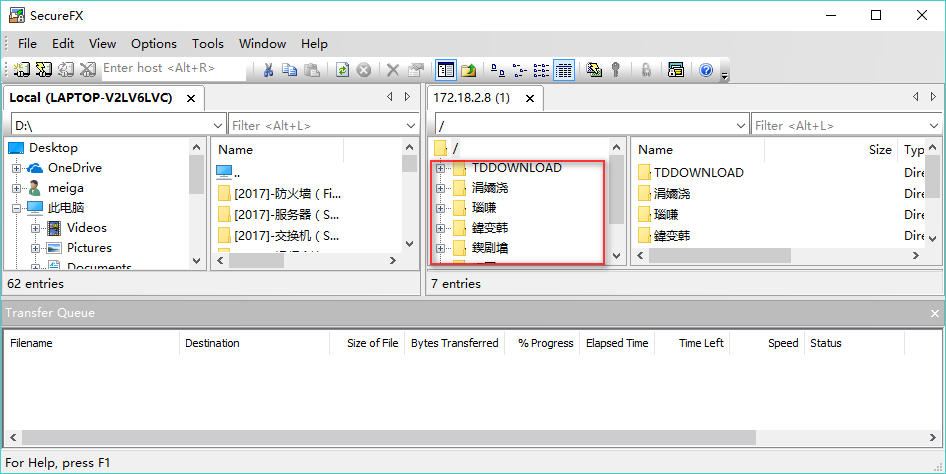
Task: Open the Connect dialog toolbar icon
Action: 22,70
